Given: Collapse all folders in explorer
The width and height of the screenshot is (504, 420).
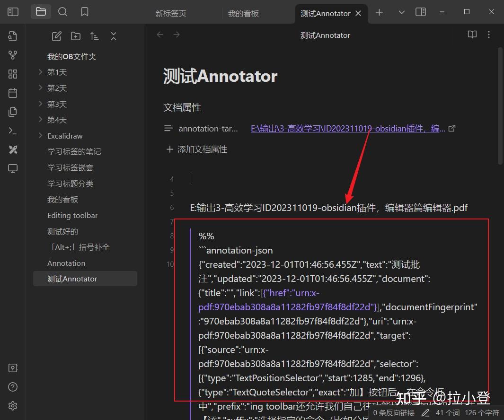Looking at the screenshot, I should [114, 36].
